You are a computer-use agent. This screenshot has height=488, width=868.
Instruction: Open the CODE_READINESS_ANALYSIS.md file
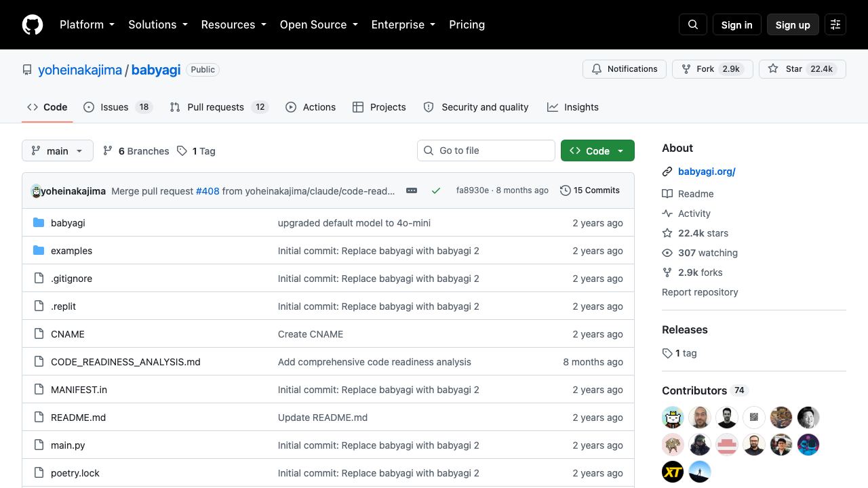pos(125,362)
